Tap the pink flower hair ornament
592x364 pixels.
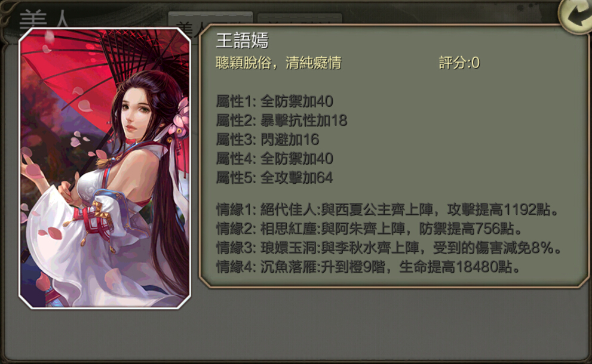pos(179,117)
